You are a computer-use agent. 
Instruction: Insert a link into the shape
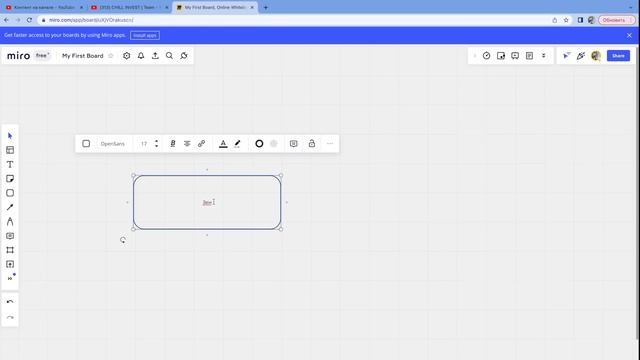[x=201, y=144]
